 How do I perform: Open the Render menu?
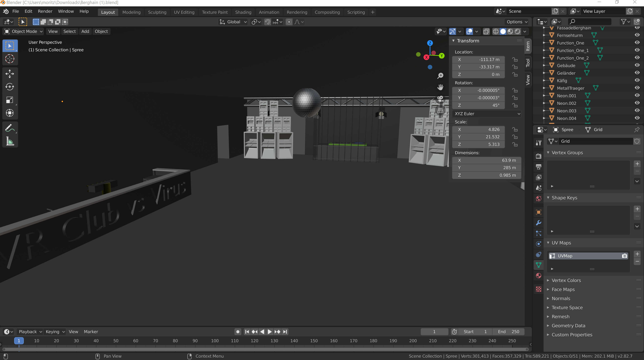45,11
